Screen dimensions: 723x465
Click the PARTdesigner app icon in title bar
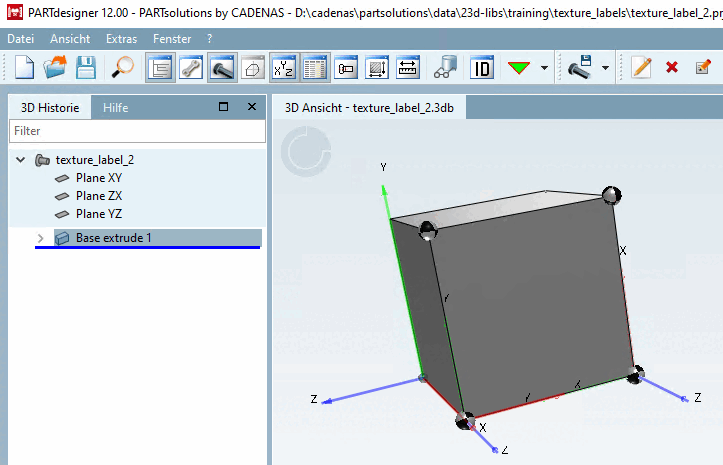point(15,12)
